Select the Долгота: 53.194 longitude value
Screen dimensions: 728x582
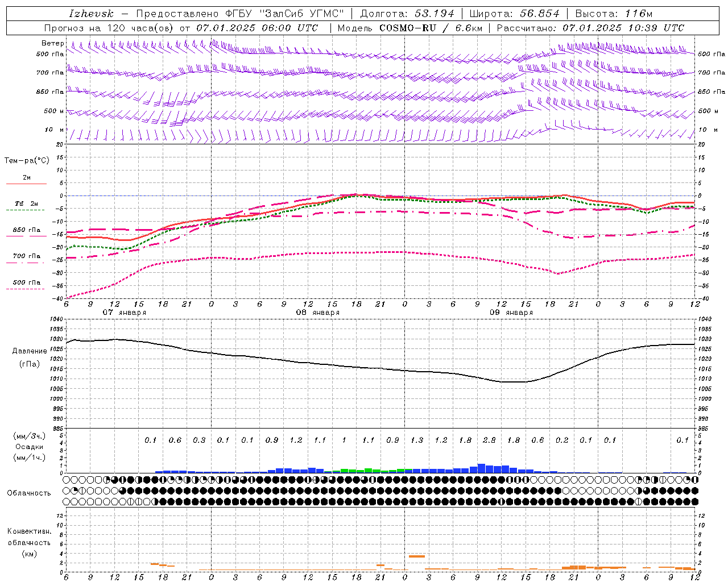point(407,14)
